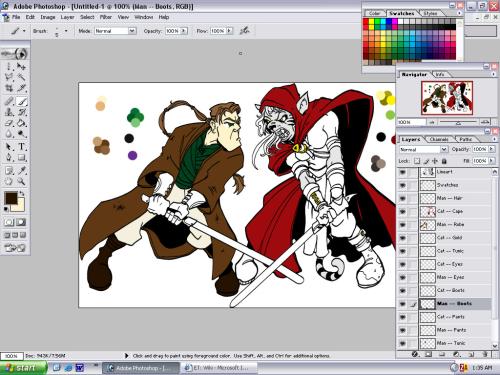Image resolution: width=500 pixels, height=375 pixels.
Task: Select the Notes tool
Action: (x=9, y=171)
